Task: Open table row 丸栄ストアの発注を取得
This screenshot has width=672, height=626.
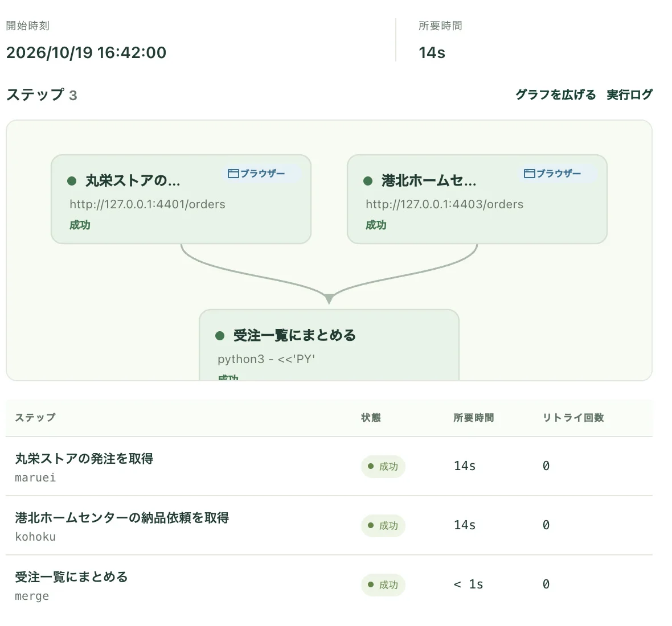Action: point(329,467)
